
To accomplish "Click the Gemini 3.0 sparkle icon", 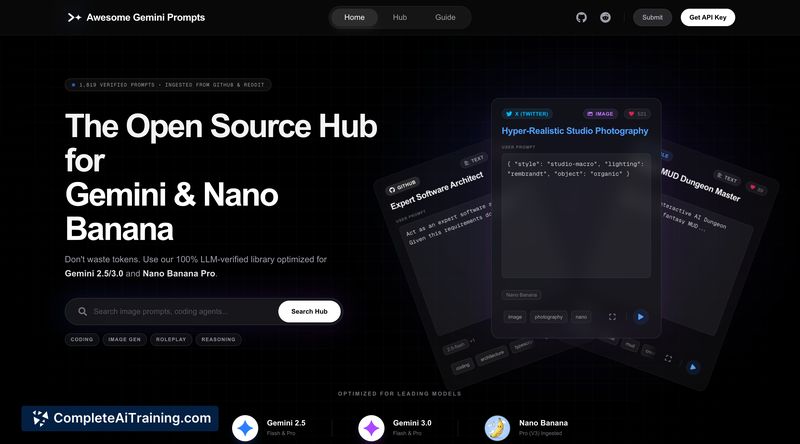I will click(371, 428).
